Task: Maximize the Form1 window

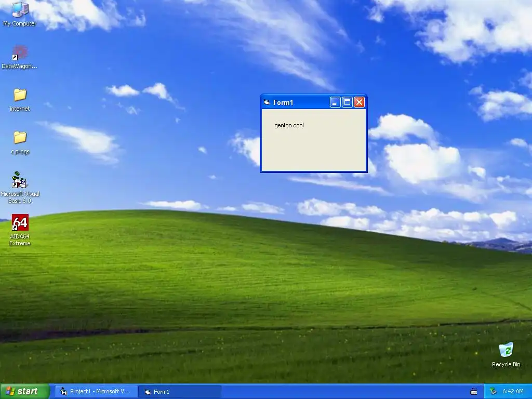Action: click(347, 102)
